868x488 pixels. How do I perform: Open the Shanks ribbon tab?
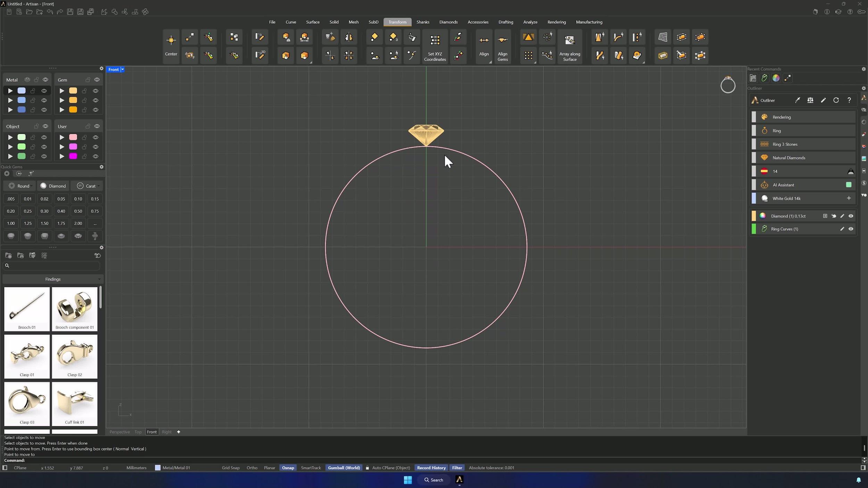[423, 22]
